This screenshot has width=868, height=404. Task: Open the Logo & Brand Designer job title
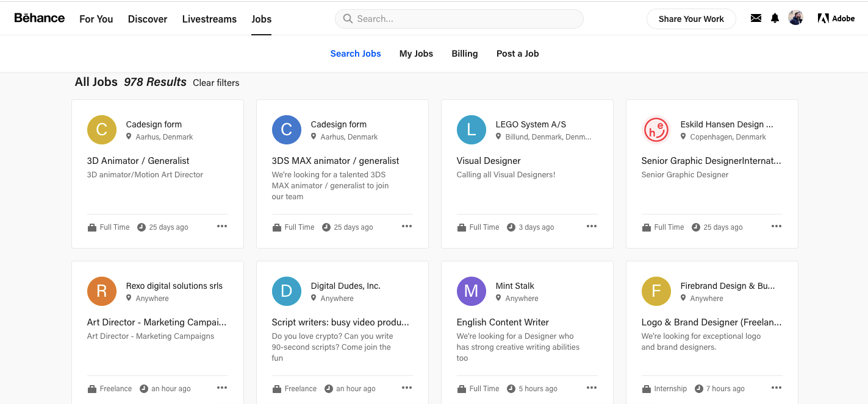click(711, 322)
